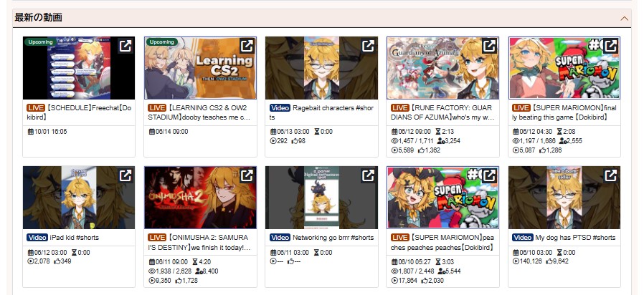Collapse the 最新の動画 section chevron
The width and height of the screenshot is (644, 295).
coord(625,19)
